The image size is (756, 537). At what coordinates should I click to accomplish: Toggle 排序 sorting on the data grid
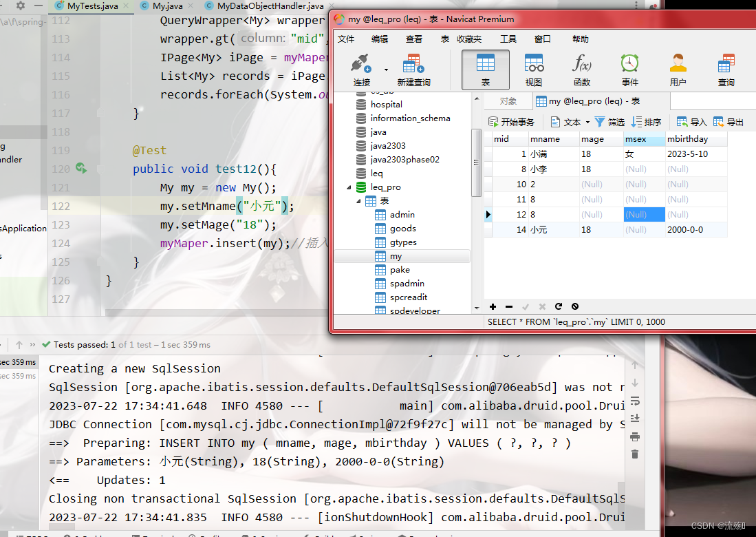click(x=647, y=121)
